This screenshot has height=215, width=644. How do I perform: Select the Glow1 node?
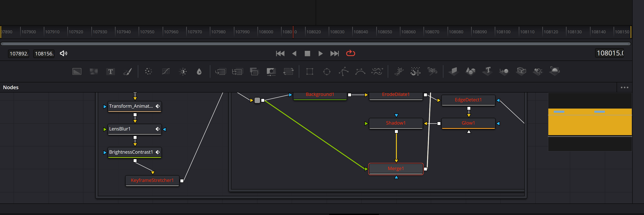pyautogui.click(x=468, y=123)
